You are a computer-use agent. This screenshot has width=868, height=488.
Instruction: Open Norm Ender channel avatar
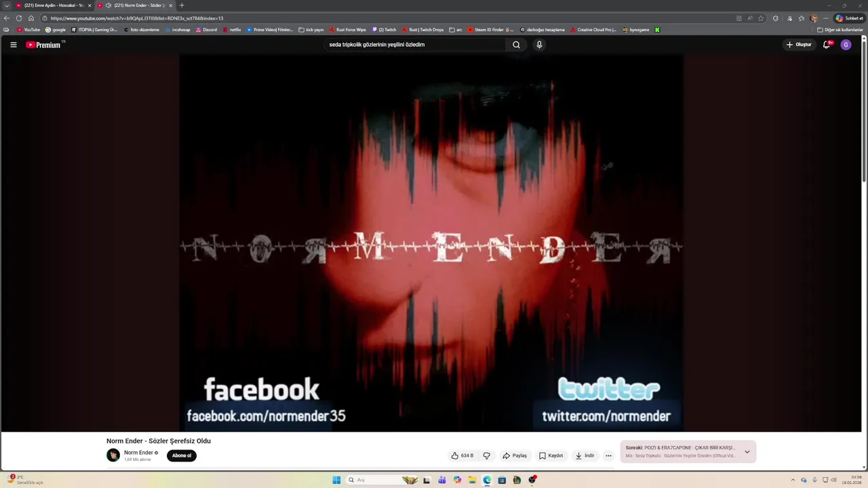click(x=113, y=455)
